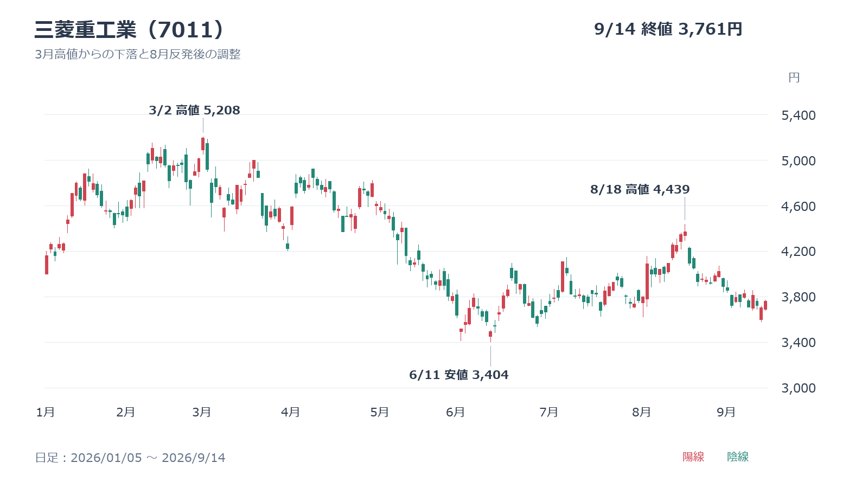This screenshot has width=868, height=488.
Task: Click the date range footer 日足：2026/01/05 ～ 2026/9/14
Action: point(130,458)
